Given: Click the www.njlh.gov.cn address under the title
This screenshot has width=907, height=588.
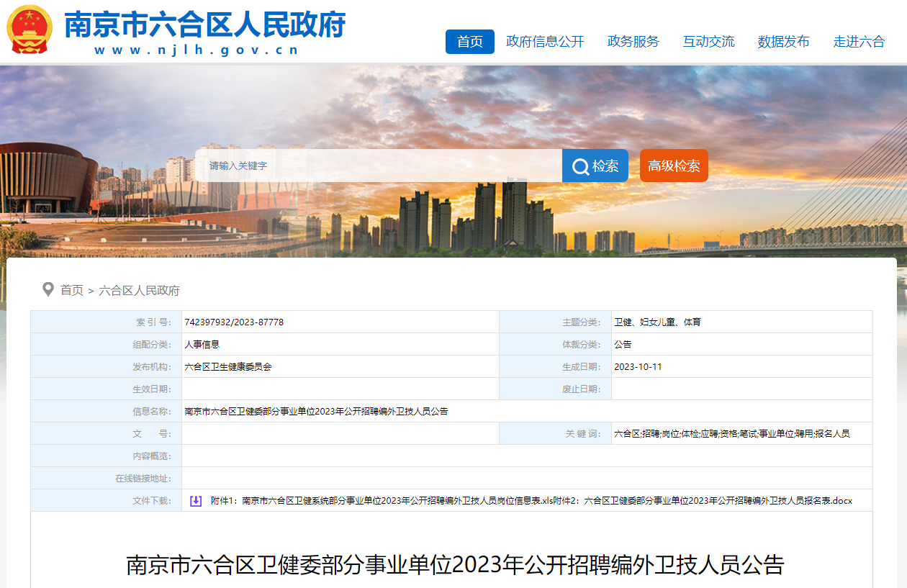Looking at the screenshot, I should [197, 50].
